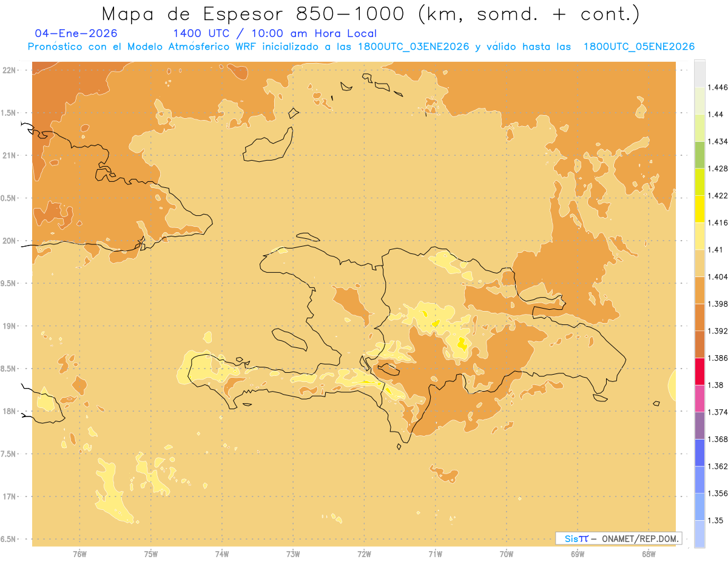Click the longitude label "70W"
Image resolution: width=728 pixels, height=562 pixels.
507,554
